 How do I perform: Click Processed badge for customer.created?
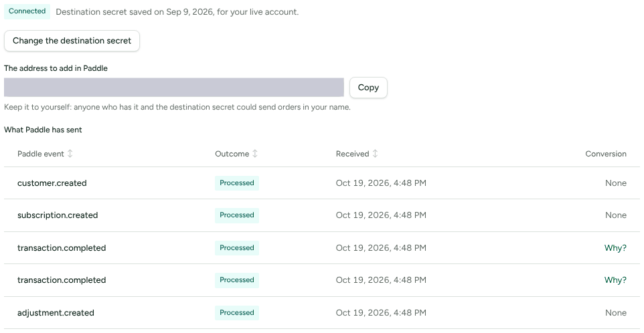tap(237, 183)
